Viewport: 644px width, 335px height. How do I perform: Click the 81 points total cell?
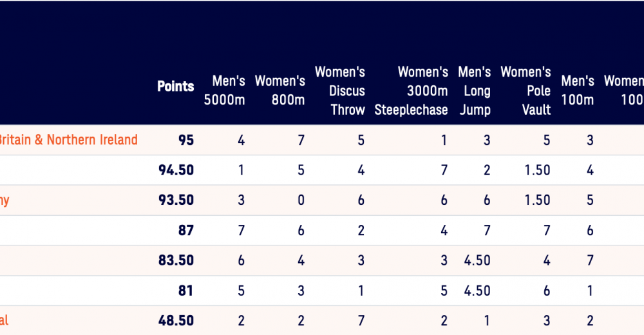click(x=185, y=291)
